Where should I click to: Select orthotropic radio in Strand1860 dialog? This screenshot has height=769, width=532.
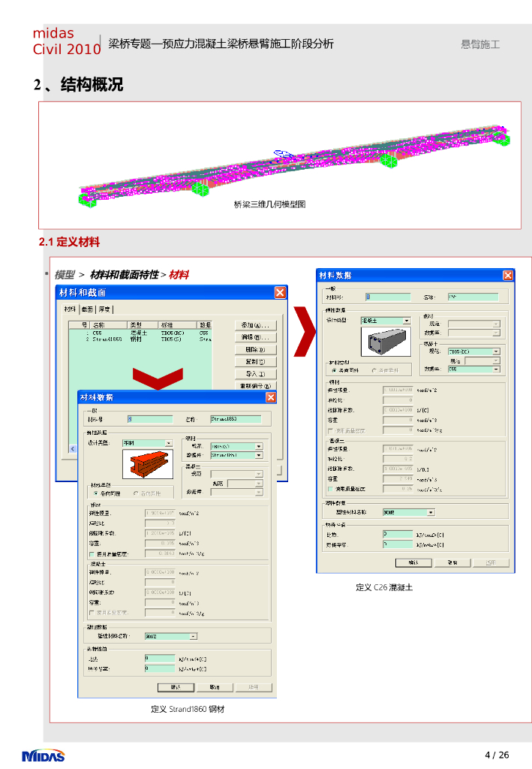click(136, 493)
